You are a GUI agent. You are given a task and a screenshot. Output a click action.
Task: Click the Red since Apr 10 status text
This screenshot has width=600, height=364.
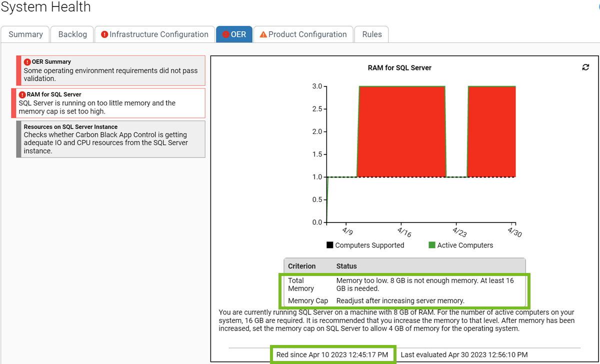(x=333, y=354)
